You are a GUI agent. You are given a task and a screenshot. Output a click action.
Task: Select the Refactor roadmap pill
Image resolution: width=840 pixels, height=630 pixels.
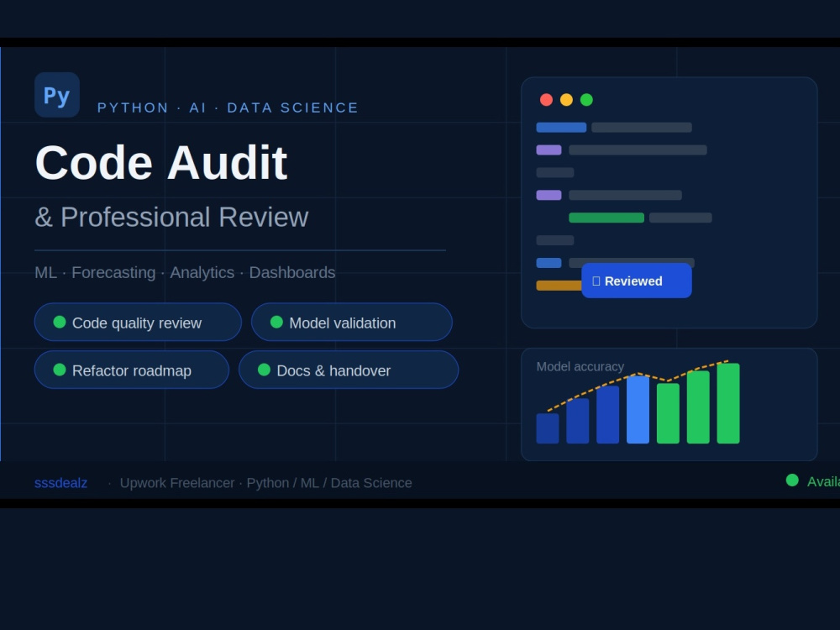[x=132, y=370]
